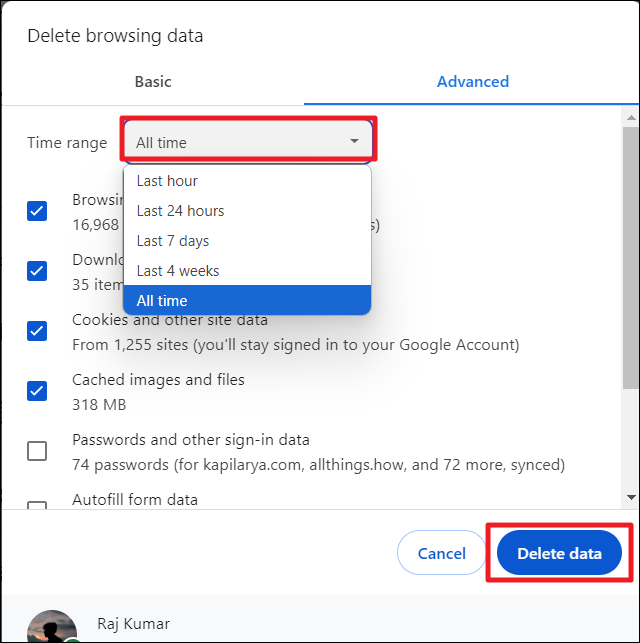640x643 pixels.
Task: Switch to the Basic tab
Action: [x=153, y=82]
